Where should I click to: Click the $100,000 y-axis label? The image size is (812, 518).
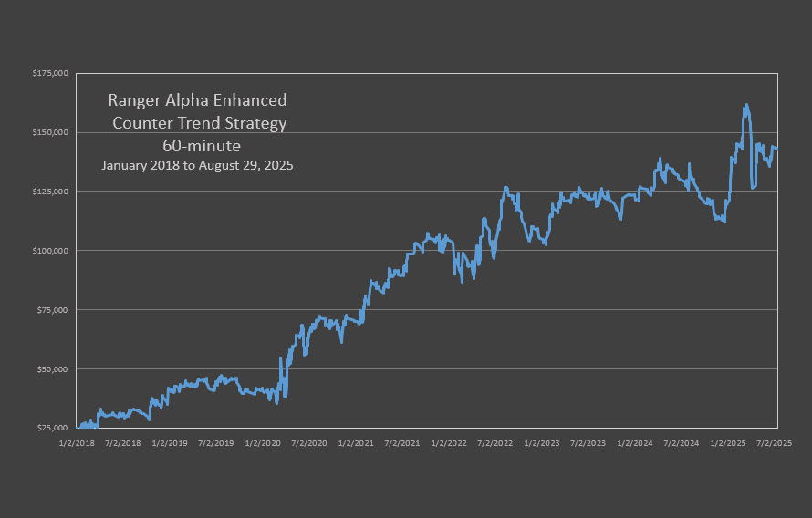click(50, 251)
